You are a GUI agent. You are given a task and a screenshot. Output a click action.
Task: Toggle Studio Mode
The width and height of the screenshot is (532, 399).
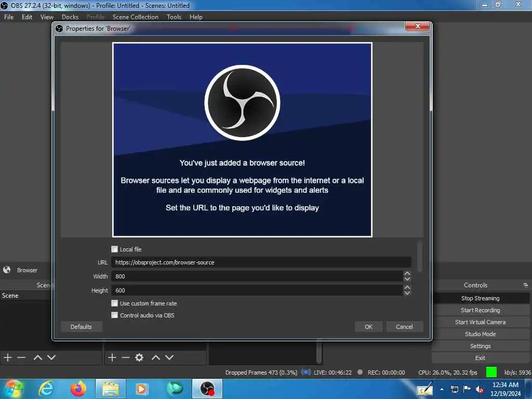[481, 334]
